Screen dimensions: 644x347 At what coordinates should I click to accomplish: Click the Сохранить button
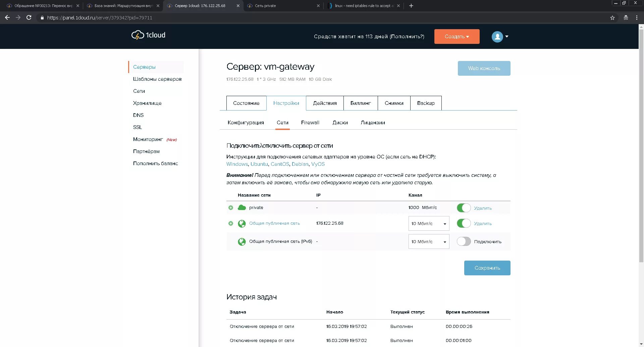coord(487,268)
